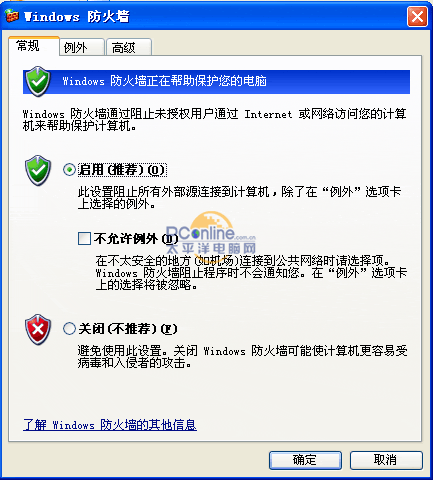This screenshot has height=480, width=434.
Task: Tick the 不允许例外 checkbox
Action: pyautogui.click(x=84, y=239)
